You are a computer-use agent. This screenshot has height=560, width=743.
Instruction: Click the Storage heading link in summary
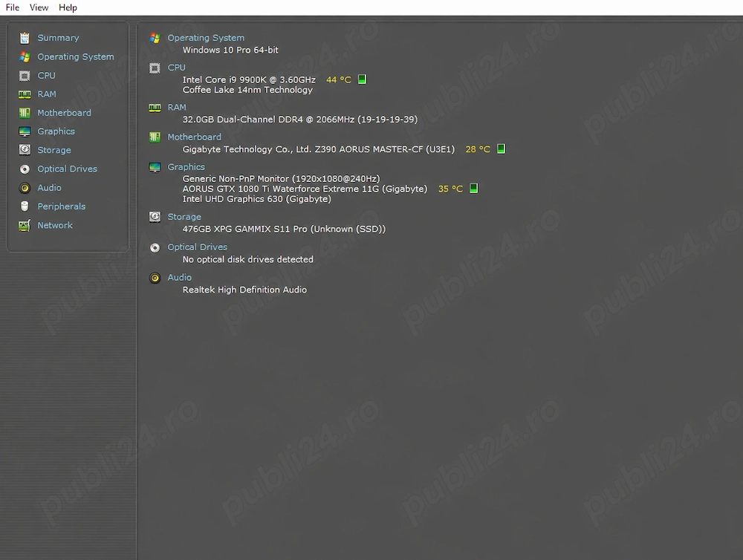[x=184, y=217]
